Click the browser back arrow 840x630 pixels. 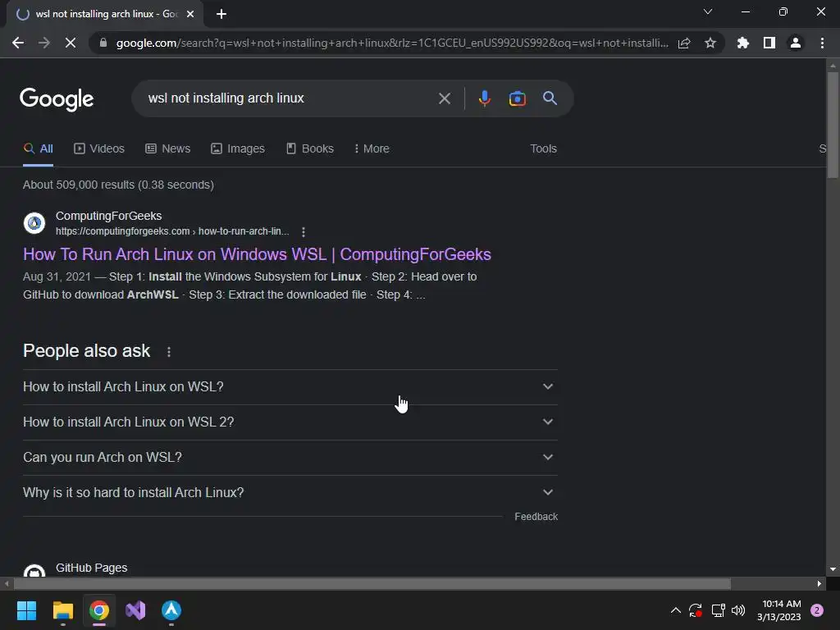pos(18,43)
